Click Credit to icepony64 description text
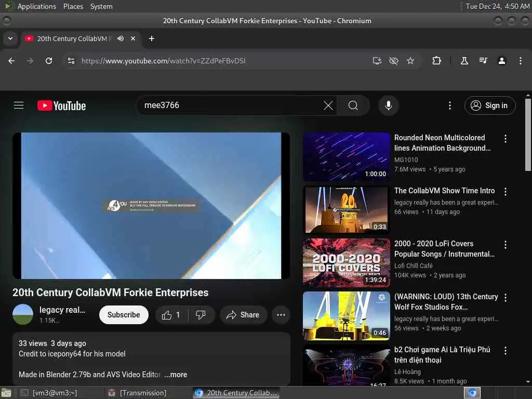 click(72, 353)
